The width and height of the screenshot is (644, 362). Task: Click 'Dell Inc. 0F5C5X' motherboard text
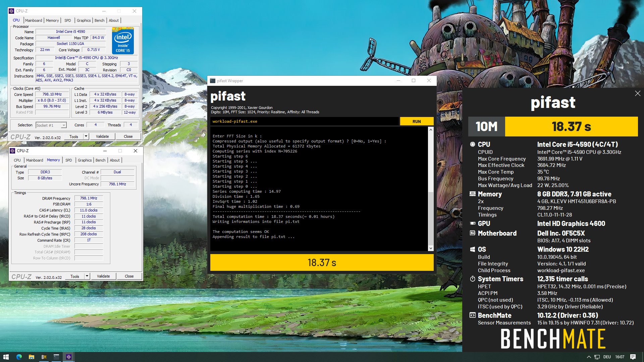561,233
